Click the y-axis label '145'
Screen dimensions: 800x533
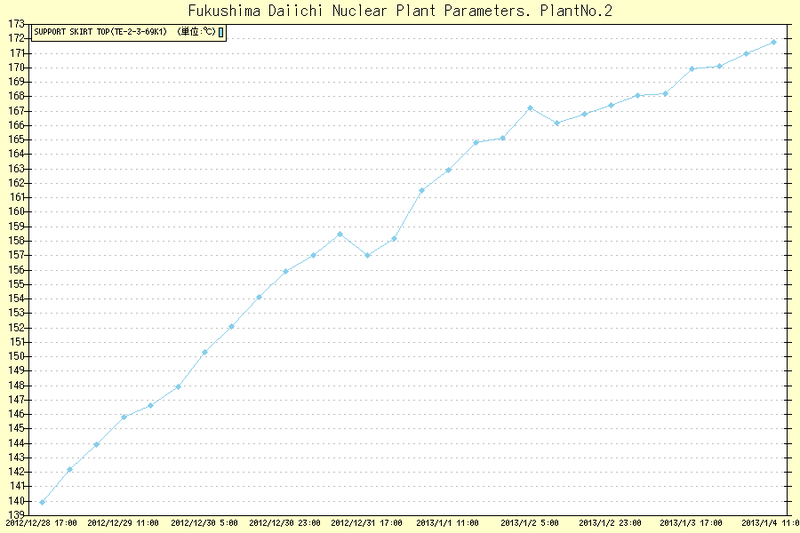coord(16,428)
